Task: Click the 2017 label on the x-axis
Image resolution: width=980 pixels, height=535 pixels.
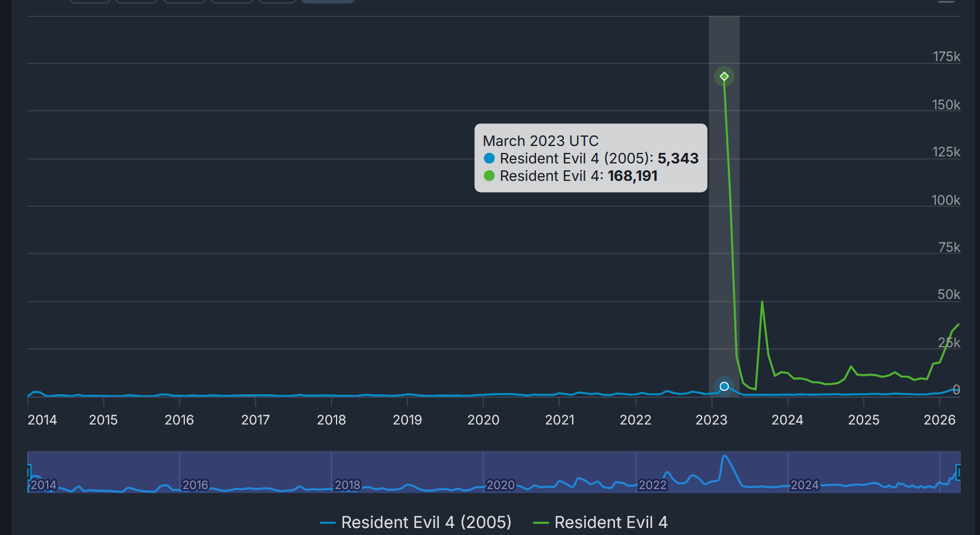Action: [x=255, y=420]
